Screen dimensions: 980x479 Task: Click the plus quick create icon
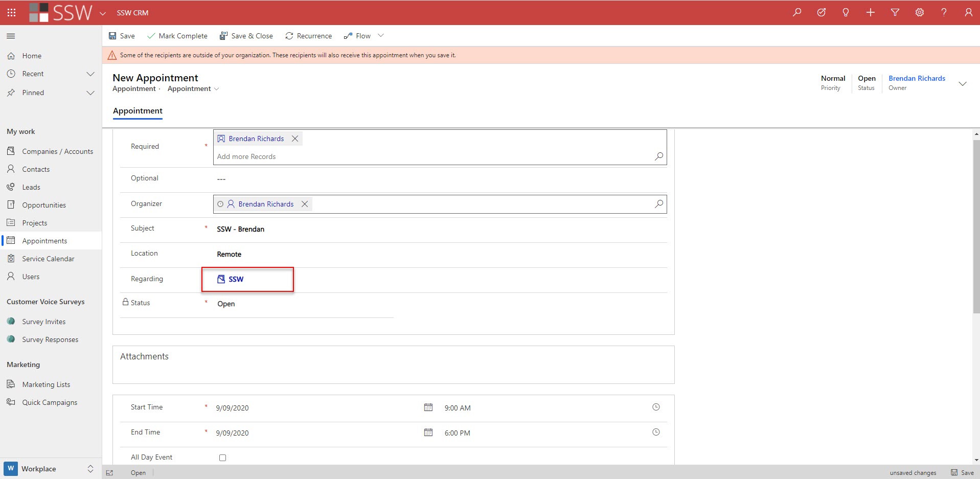870,12
